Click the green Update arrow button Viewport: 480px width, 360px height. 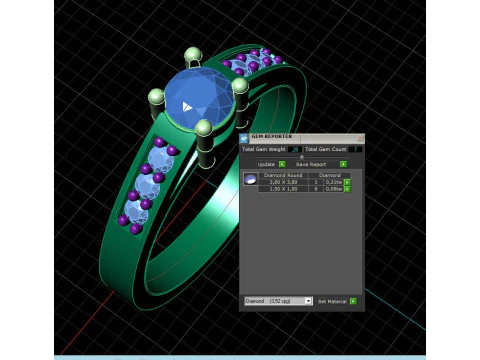click(282, 164)
